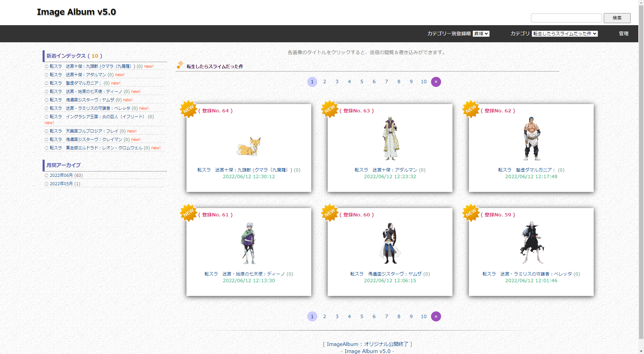Image resolution: width=644 pixels, height=354 pixels.
Task: Open card title 聖虚ダマルガニア
Action: point(527,170)
